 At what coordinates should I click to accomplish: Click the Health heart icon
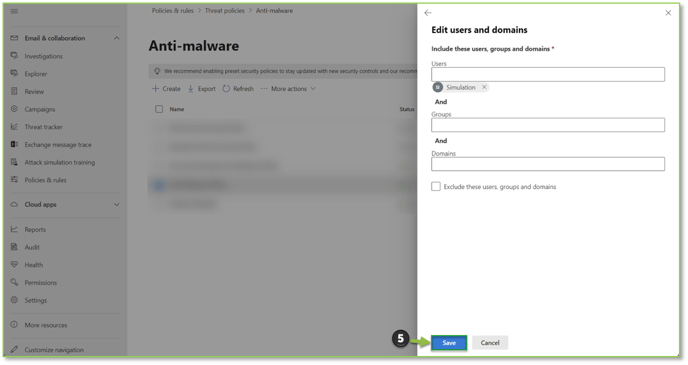pyautogui.click(x=14, y=265)
